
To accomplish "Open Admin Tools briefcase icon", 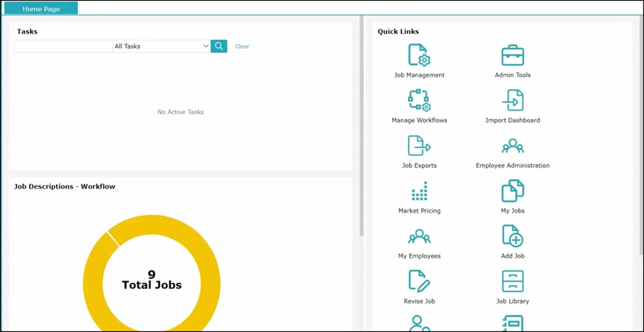I will (512, 56).
